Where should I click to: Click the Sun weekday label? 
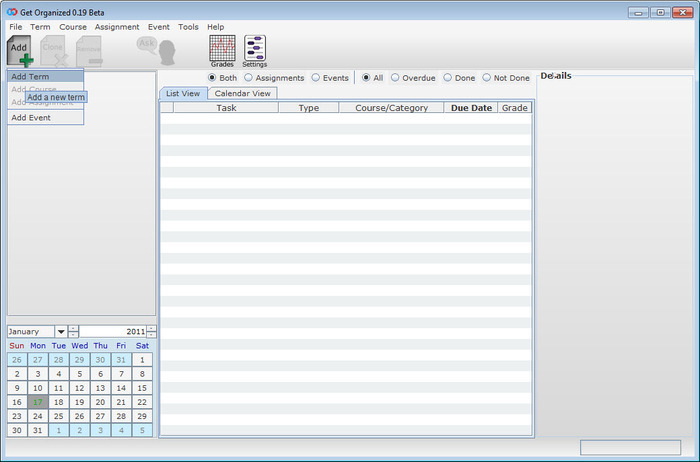pyautogui.click(x=17, y=345)
